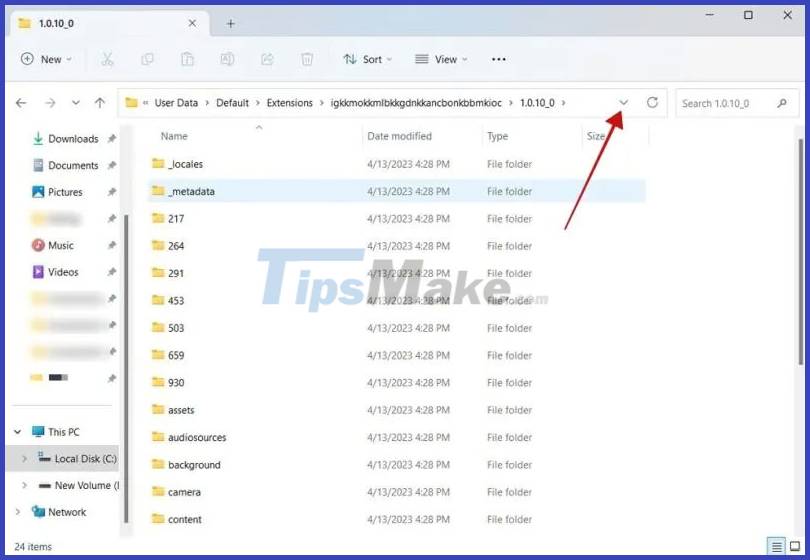Open recent locations chevron near navigation arrows
The width and height of the screenshot is (810, 560).
[76, 103]
